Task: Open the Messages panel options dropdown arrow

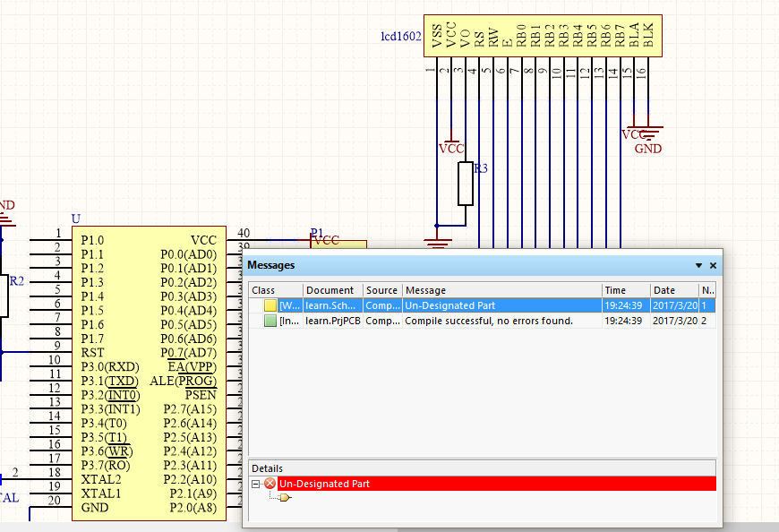Action: coord(698,266)
